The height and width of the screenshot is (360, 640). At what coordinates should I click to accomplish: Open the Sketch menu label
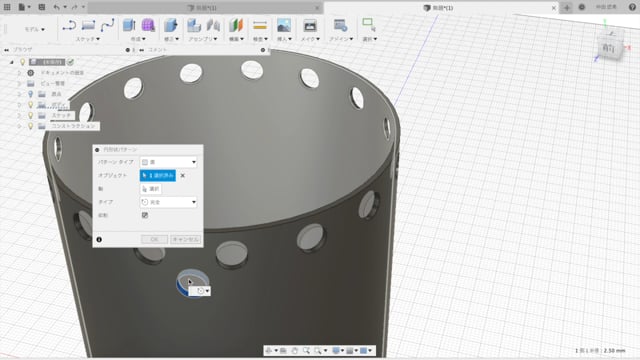pos(87,39)
